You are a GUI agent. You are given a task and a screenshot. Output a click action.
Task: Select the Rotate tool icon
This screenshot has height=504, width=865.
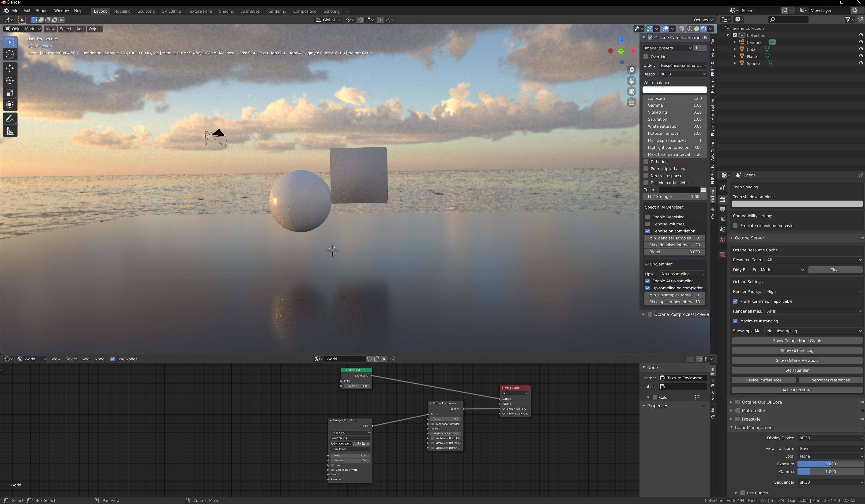(x=10, y=80)
